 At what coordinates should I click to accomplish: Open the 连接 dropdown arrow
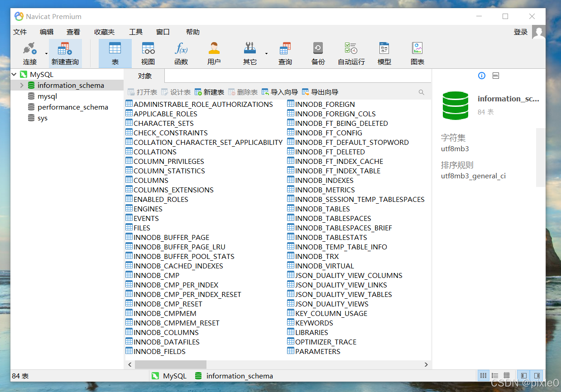pos(46,53)
